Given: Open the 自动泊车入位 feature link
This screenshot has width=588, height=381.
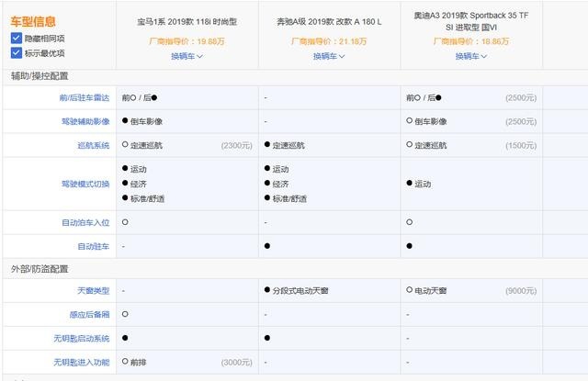Looking at the screenshot, I should (85, 222).
